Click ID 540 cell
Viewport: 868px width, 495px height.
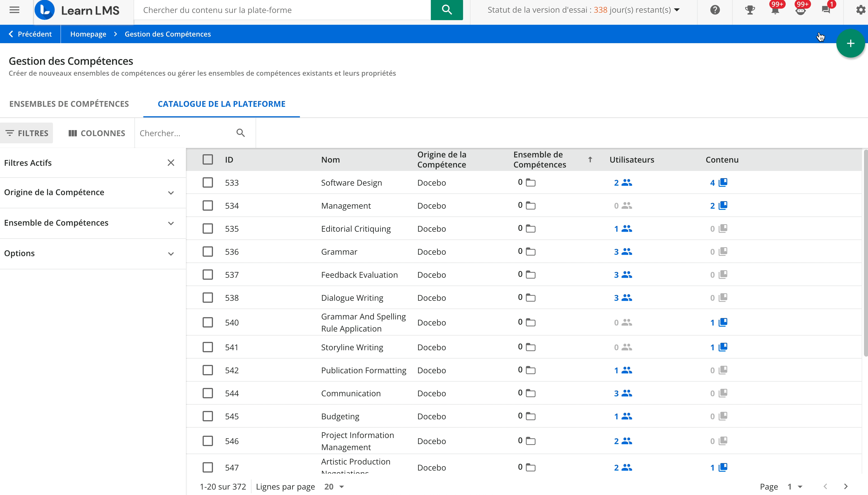click(x=232, y=322)
